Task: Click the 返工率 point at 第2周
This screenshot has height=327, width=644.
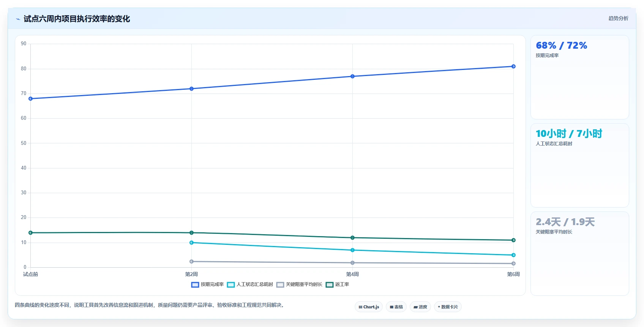Action: coord(191,233)
